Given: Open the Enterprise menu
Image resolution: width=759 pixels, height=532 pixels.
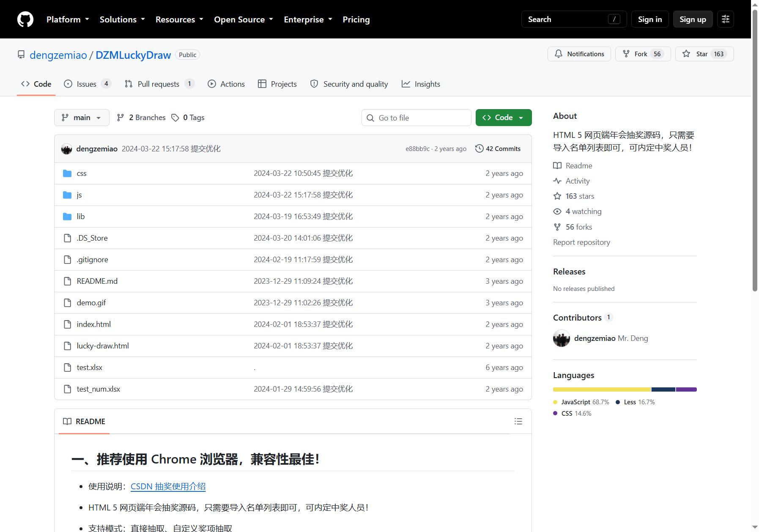Looking at the screenshot, I should point(308,19).
